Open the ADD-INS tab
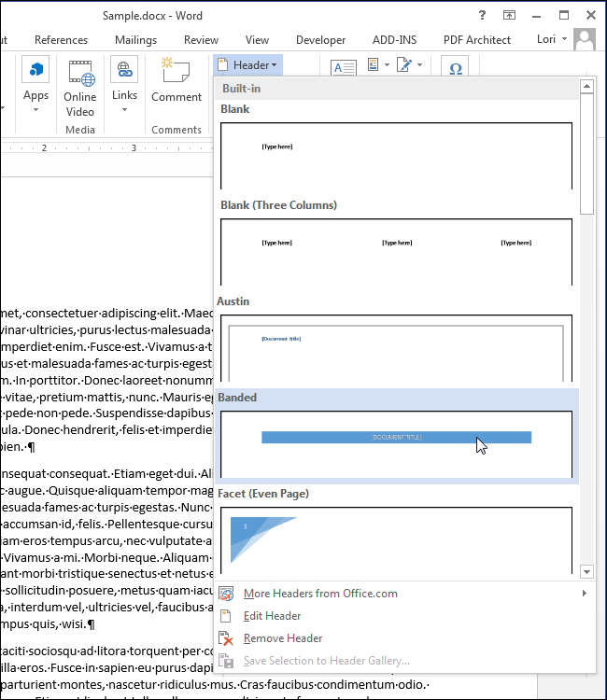The image size is (607, 700). tap(394, 40)
